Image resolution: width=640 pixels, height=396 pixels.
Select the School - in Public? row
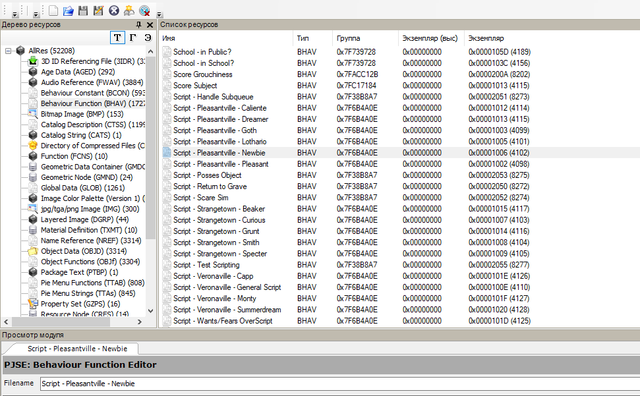point(400,52)
